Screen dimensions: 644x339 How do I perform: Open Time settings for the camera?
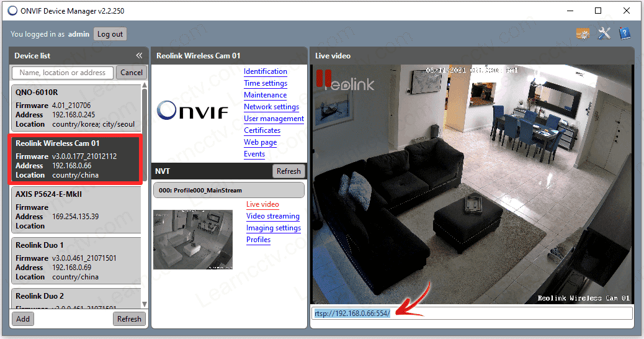pos(265,83)
